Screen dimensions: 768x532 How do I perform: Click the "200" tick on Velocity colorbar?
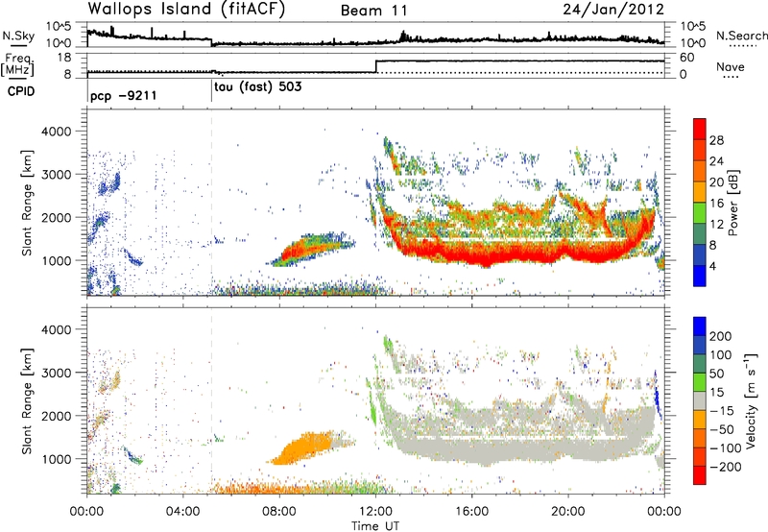point(721,336)
